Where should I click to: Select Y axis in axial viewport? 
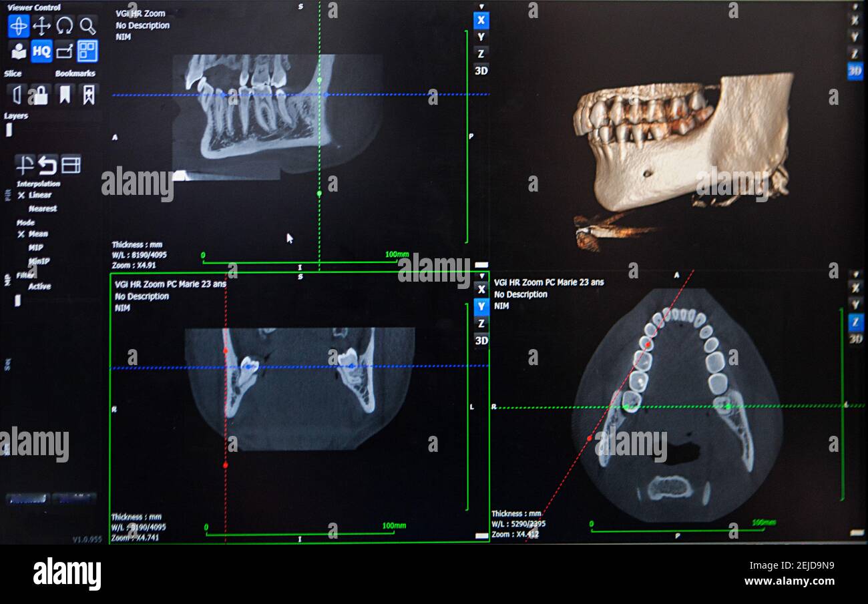(855, 304)
